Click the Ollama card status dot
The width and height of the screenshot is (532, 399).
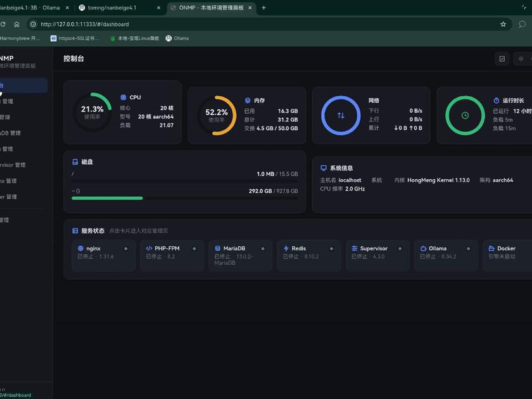pos(469,249)
